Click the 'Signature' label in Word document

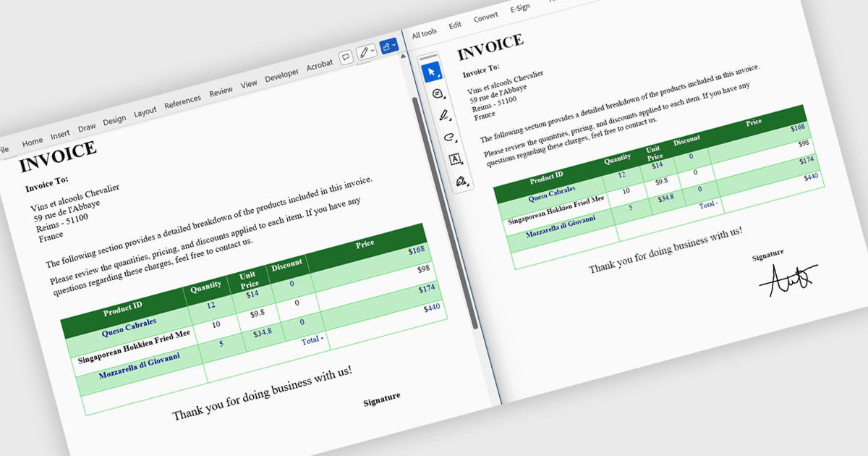click(x=382, y=400)
